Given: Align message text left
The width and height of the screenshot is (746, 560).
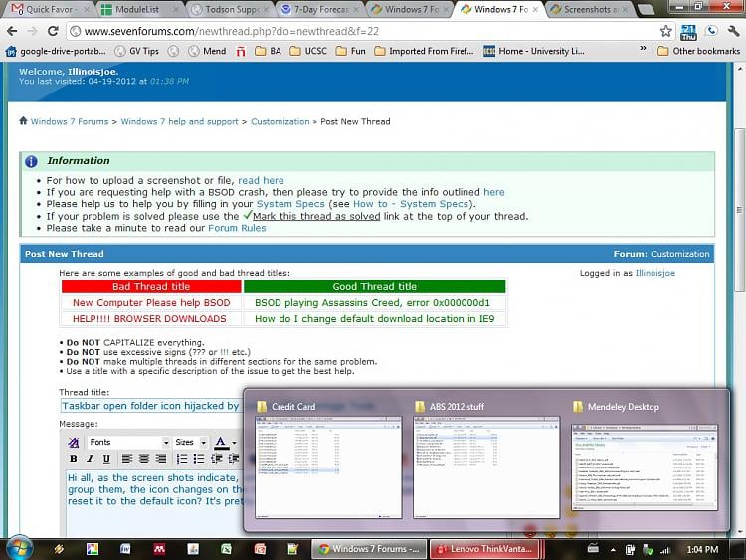Looking at the screenshot, I should coord(126,459).
